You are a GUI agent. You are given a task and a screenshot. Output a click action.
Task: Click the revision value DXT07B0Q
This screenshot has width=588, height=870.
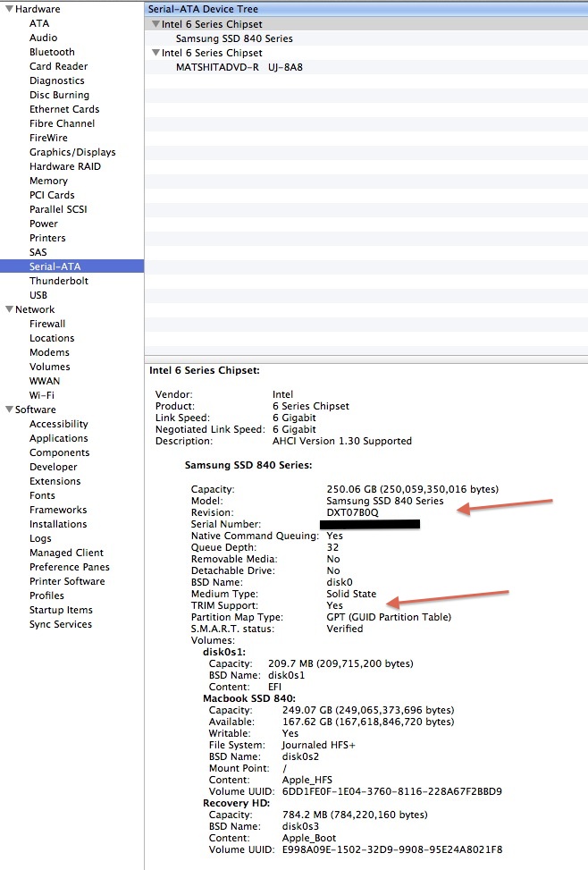[x=352, y=512]
